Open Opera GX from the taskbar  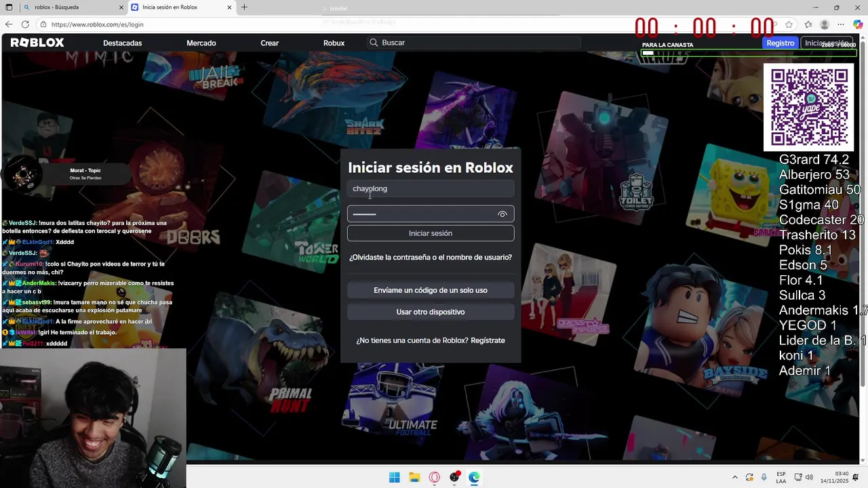pyautogui.click(x=435, y=477)
